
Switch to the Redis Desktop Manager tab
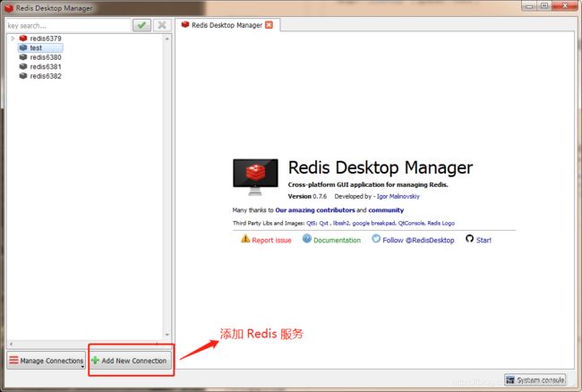(x=227, y=25)
